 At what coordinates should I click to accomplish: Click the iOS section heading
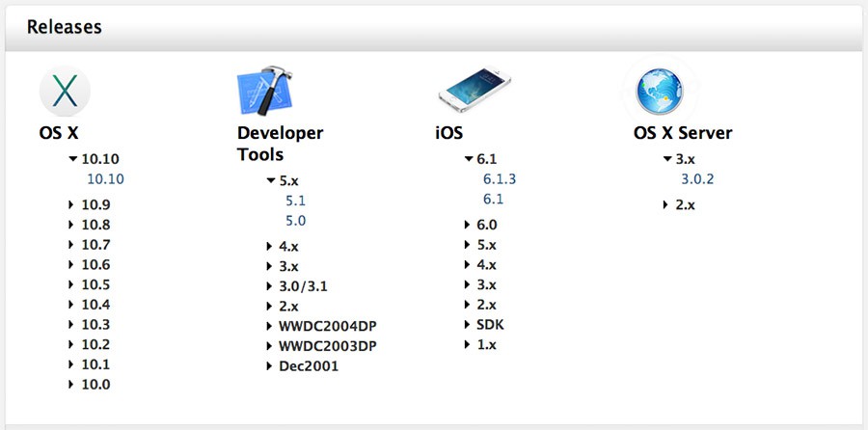(x=448, y=133)
